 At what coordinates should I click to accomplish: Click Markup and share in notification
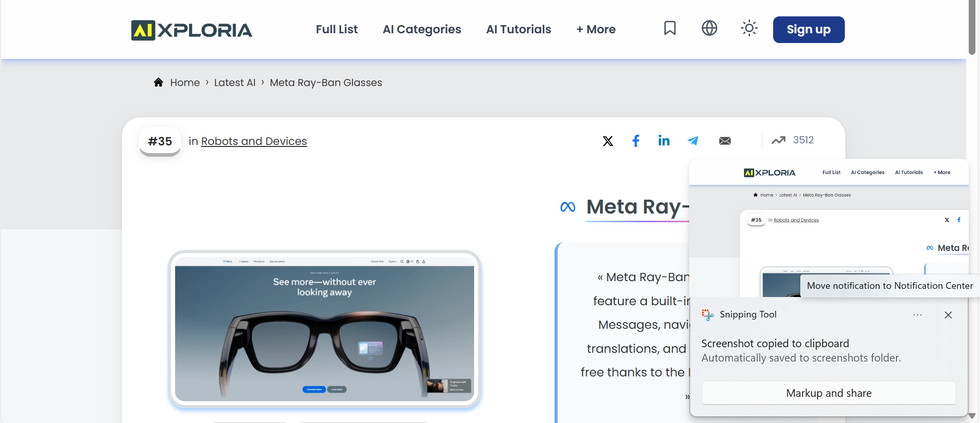[x=828, y=393]
